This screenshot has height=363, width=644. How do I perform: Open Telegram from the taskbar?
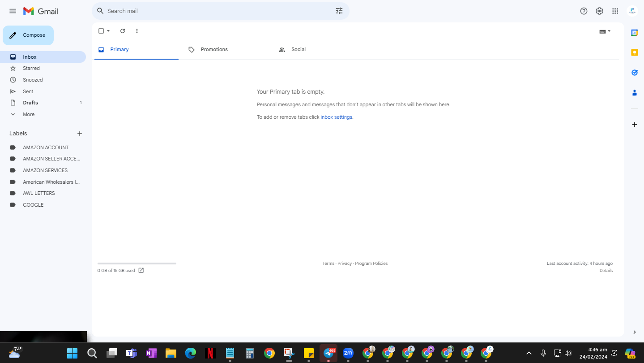tap(328, 353)
